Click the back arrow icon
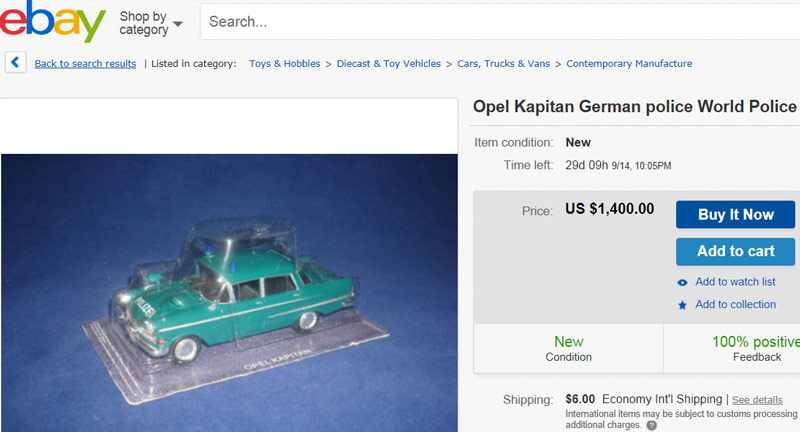This screenshot has width=800, height=432. click(x=15, y=63)
